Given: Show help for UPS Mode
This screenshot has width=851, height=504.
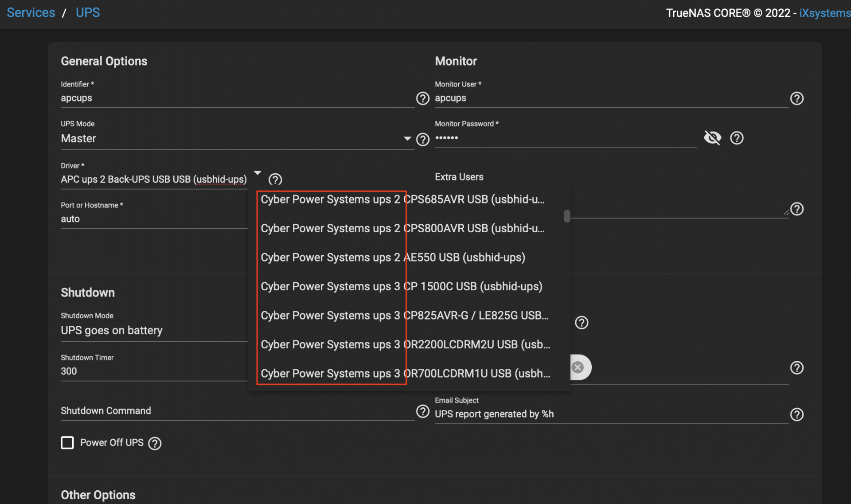Looking at the screenshot, I should tap(422, 140).
